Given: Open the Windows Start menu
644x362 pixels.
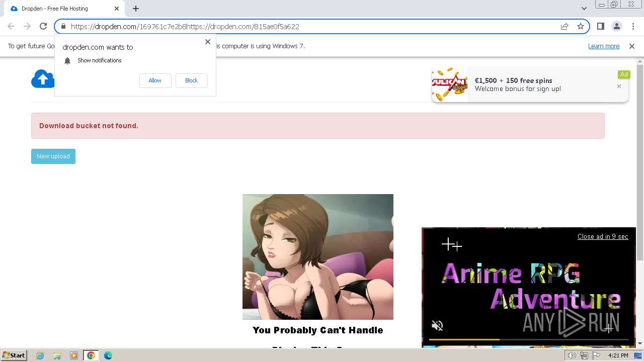Looking at the screenshot, I should pyautogui.click(x=14, y=355).
